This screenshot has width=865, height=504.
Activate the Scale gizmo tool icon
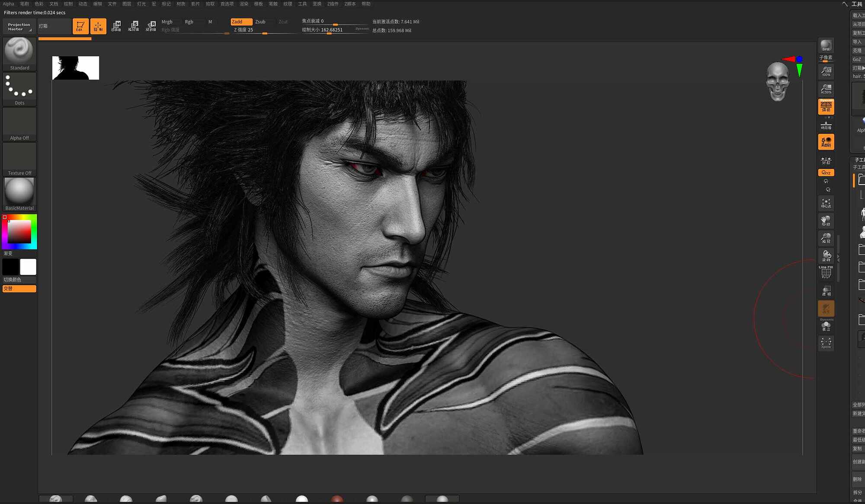pyautogui.click(x=134, y=26)
